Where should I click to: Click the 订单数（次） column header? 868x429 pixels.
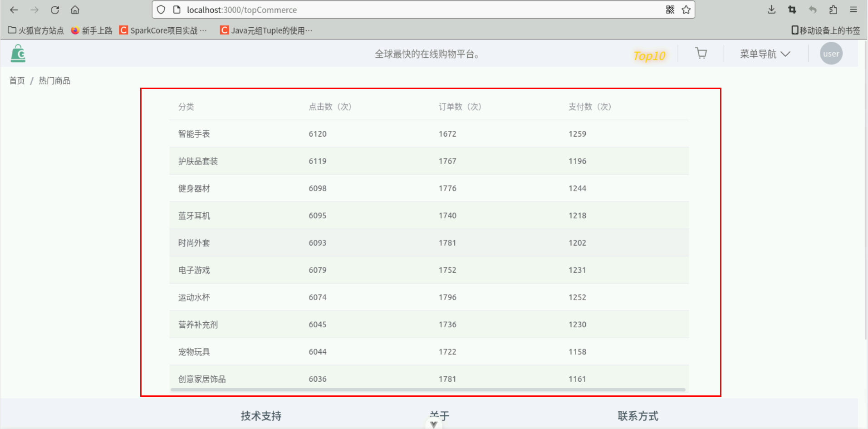pyautogui.click(x=460, y=107)
